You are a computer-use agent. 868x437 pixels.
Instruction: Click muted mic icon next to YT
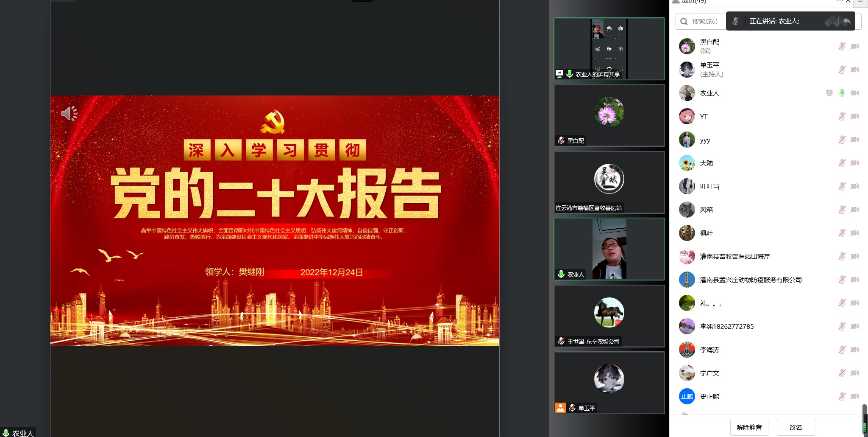842,116
